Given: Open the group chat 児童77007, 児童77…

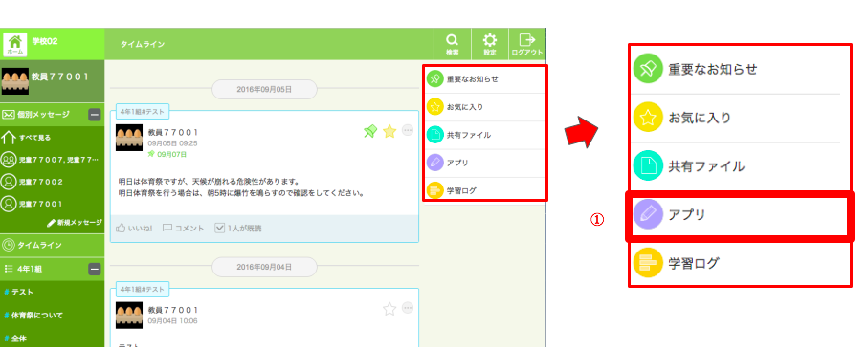Looking at the screenshot, I should (x=51, y=160).
